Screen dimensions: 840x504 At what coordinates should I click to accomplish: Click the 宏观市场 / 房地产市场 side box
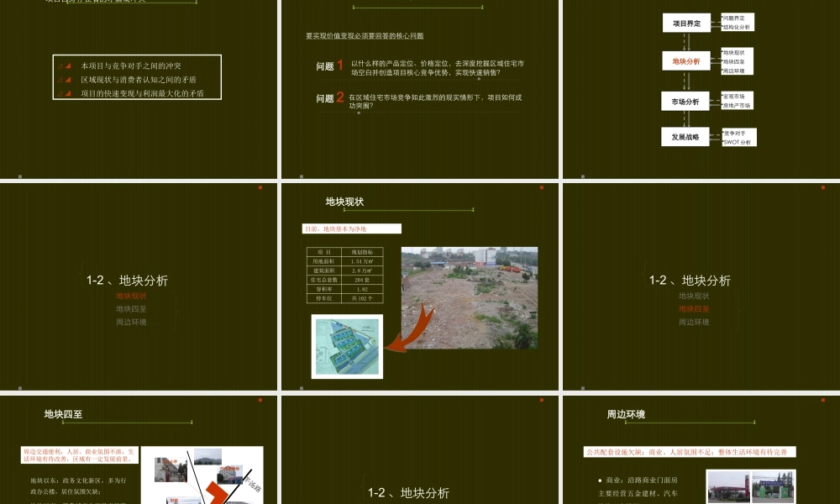[x=738, y=101]
